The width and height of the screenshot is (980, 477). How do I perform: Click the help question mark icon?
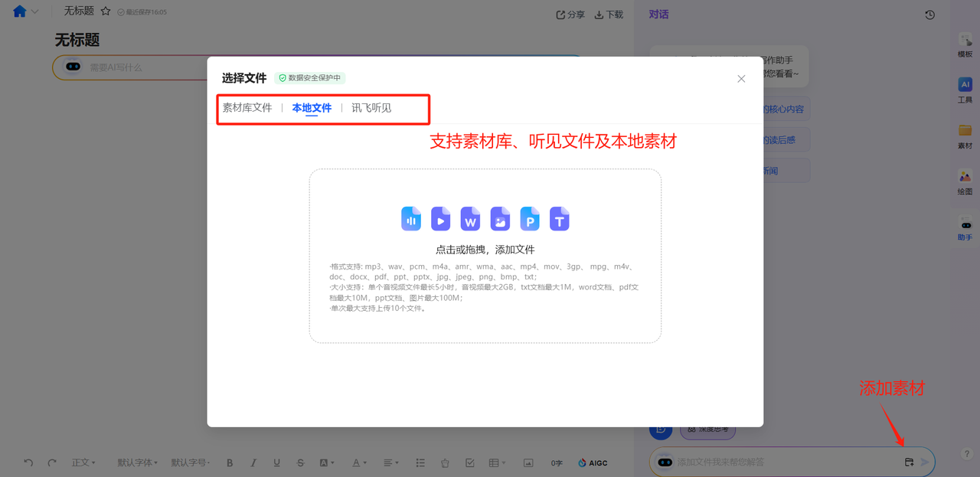tap(967, 453)
